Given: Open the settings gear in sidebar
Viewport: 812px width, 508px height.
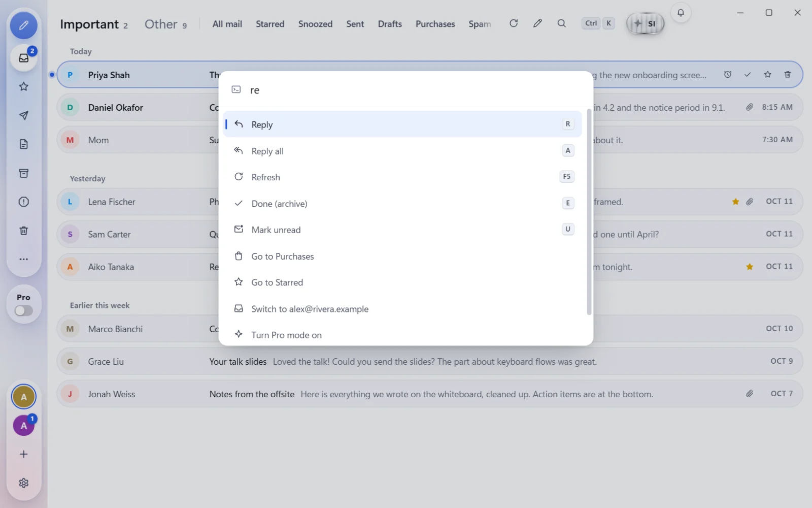Looking at the screenshot, I should [24, 483].
